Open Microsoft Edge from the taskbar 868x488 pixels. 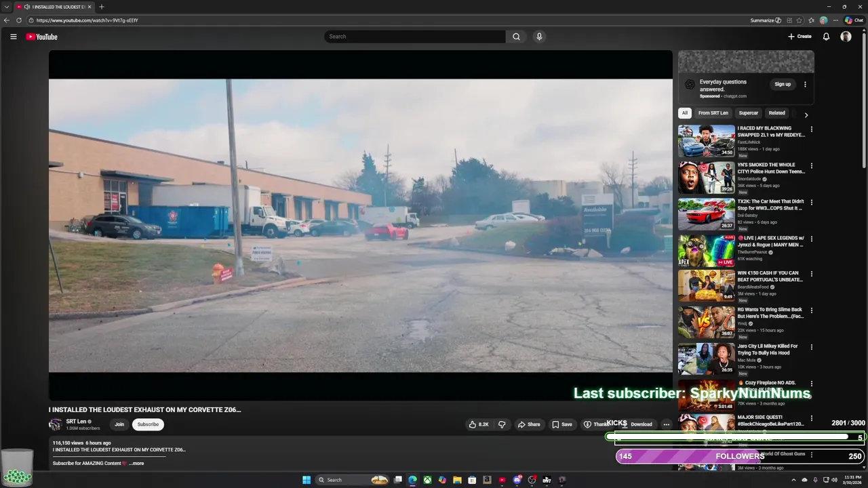(x=412, y=480)
